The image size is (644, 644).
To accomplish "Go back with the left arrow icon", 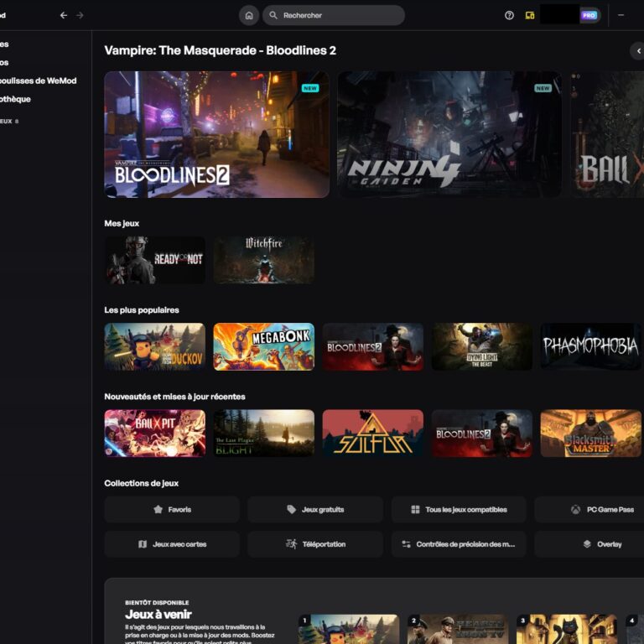I will (x=64, y=15).
